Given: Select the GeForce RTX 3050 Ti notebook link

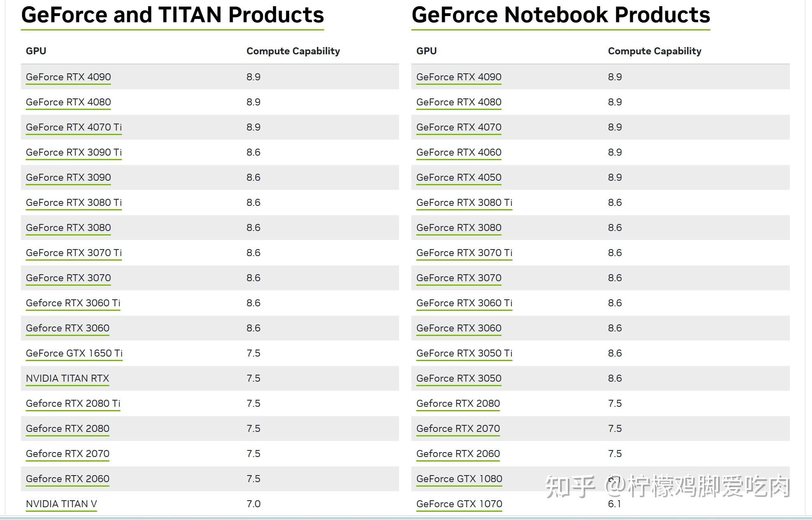Looking at the screenshot, I should click(464, 353).
